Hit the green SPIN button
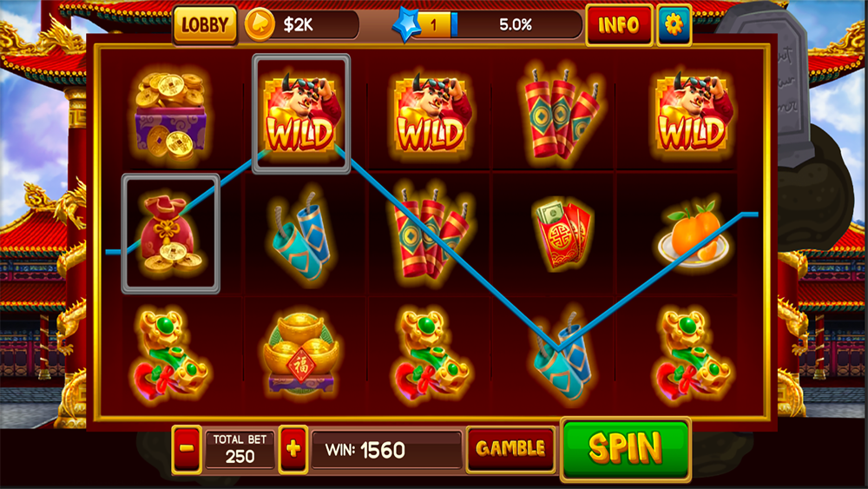Viewport: 868px width, 489px height. pyautogui.click(x=626, y=448)
